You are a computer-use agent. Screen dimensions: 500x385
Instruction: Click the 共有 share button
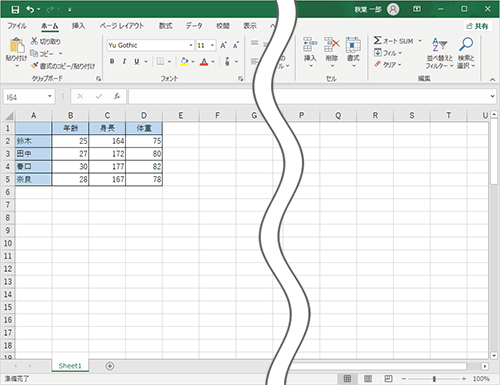[477, 26]
